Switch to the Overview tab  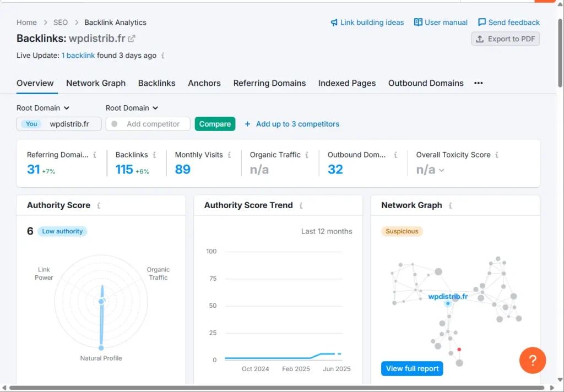click(x=35, y=83)
